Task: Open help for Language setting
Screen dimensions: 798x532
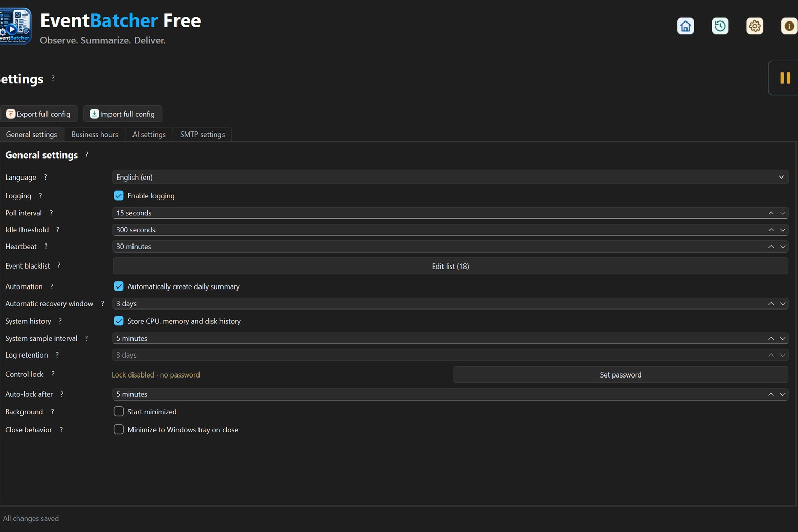Action: (x=45, y=177)
